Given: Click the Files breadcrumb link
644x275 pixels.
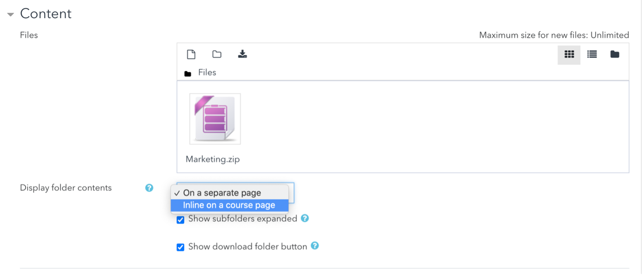Looking at the screenshot, I should pos(207,72).
